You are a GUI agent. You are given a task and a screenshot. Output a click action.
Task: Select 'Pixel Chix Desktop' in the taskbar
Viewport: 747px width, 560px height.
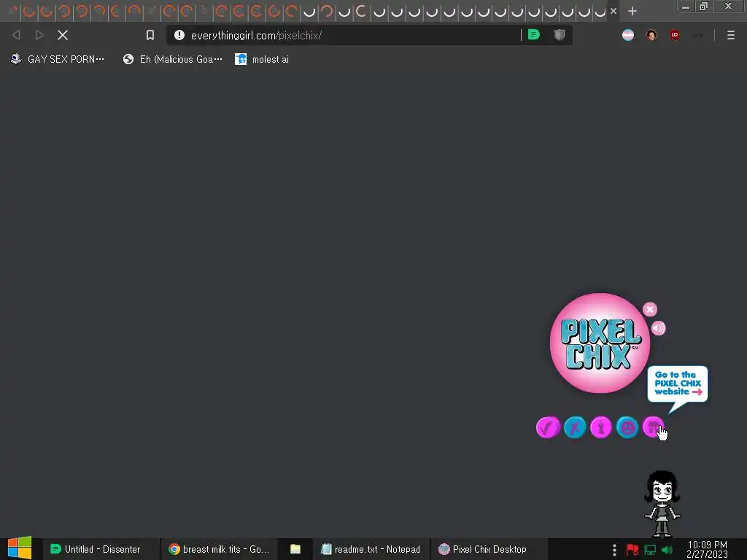489,549
